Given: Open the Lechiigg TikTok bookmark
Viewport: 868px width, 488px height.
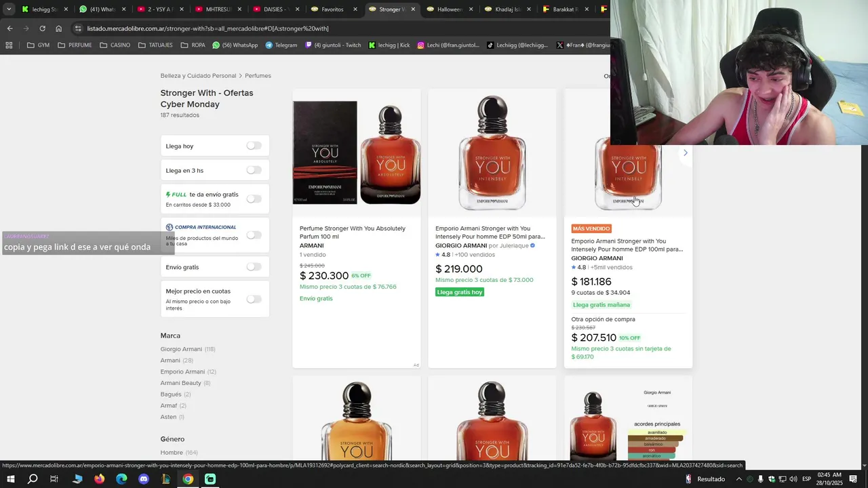Looking at the screenshot, I should pos(517,45).
